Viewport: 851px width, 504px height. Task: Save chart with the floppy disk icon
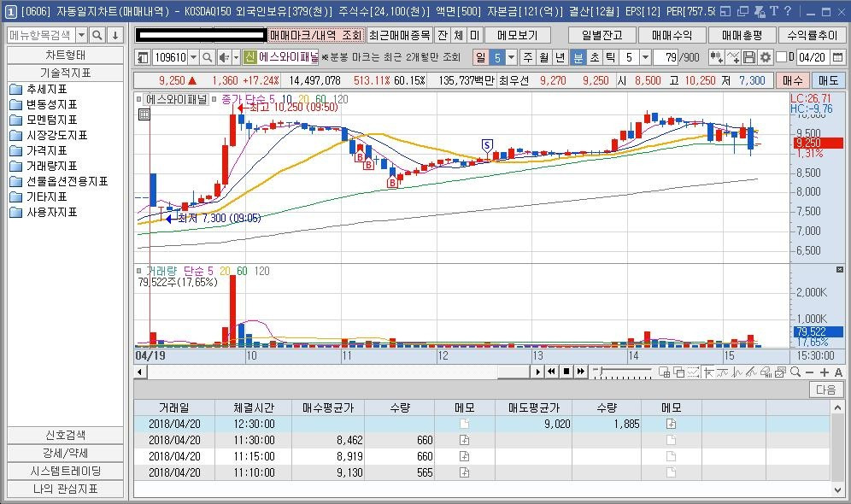point(749,57)
